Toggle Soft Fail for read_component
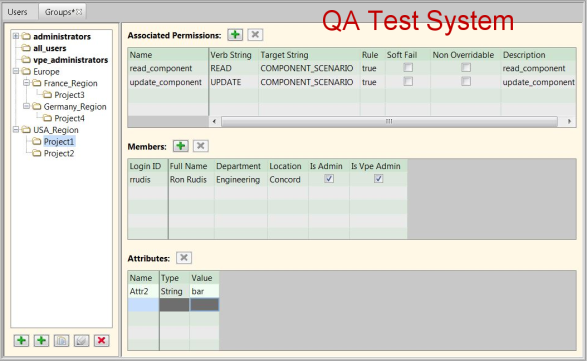The height and width of the screenshot is (361, 587). (408, 67)
